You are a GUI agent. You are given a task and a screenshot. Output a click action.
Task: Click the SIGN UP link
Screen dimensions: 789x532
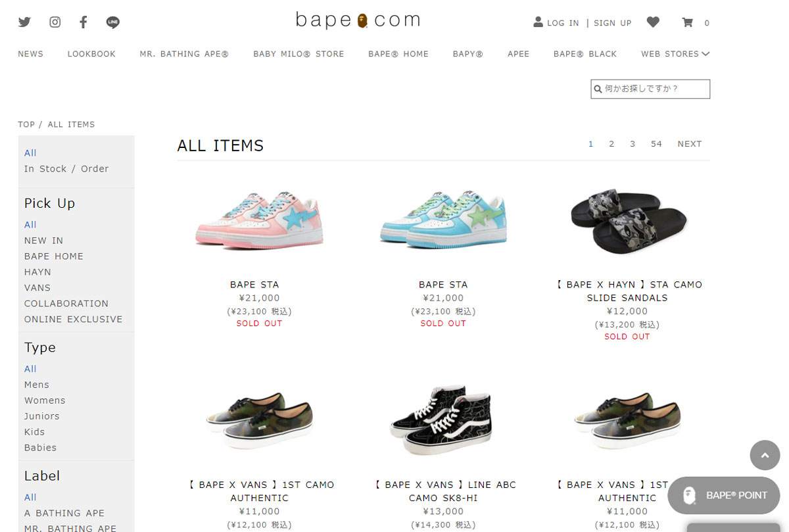coord(612,23)
